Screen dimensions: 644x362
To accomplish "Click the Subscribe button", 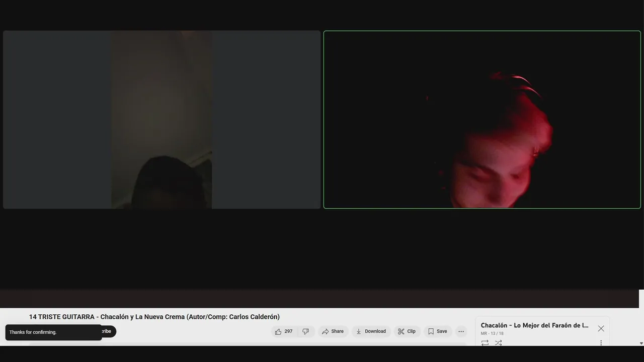I will 108,331.
